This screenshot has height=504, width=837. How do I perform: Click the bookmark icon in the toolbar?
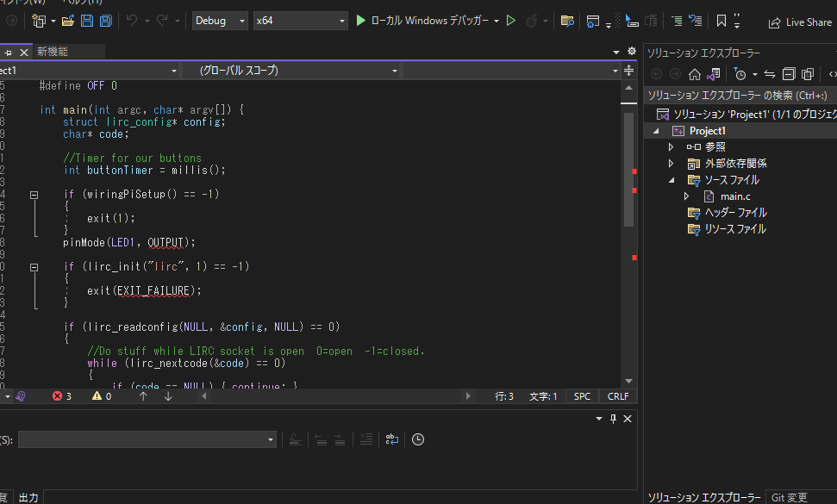(x=721, y=21)
